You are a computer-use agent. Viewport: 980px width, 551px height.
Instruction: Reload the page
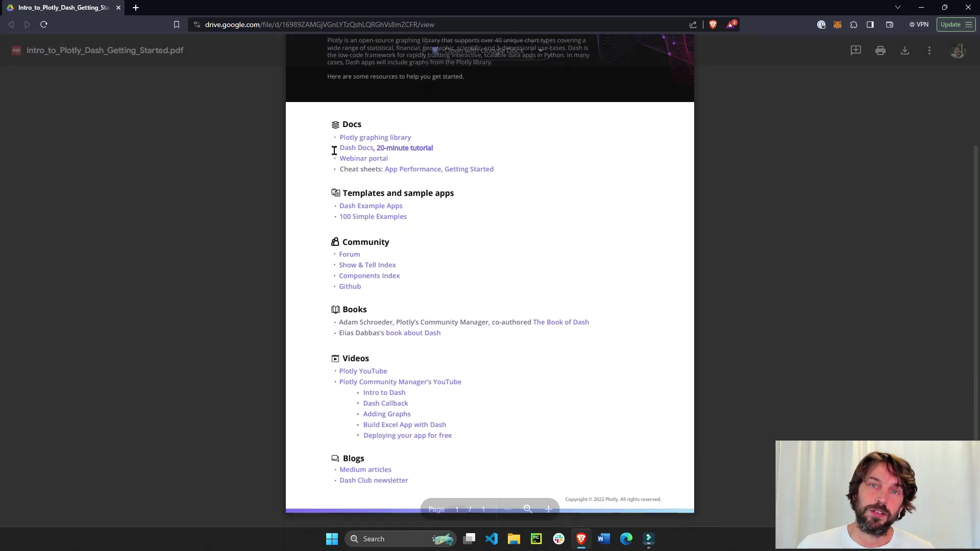[44, 24]
